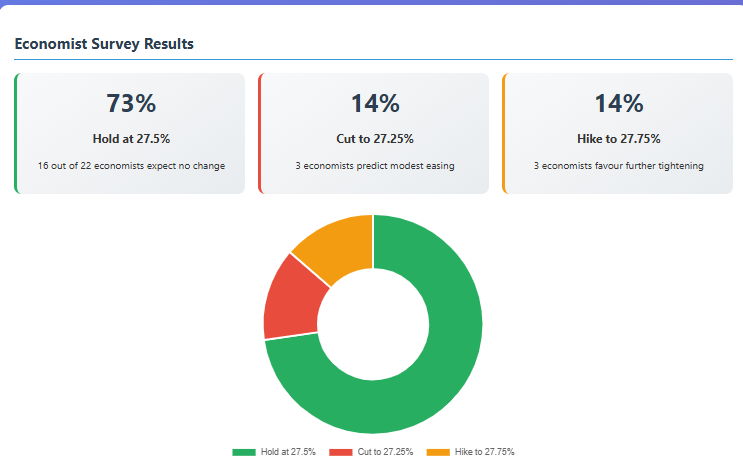
Task: Click the 'Economist Survey Results' heading
Action: coord(104,44)
